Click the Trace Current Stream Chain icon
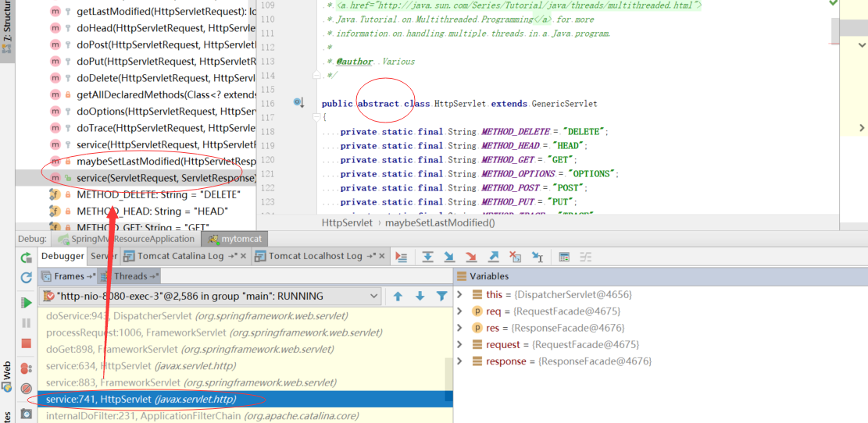The image size is (868, 423). click(586, 257)
